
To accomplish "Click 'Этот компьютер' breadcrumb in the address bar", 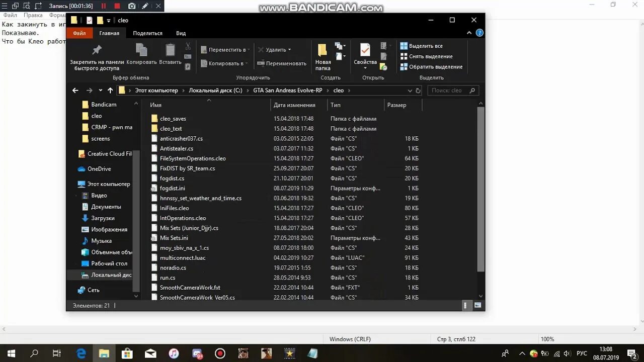I will point(156,90).
